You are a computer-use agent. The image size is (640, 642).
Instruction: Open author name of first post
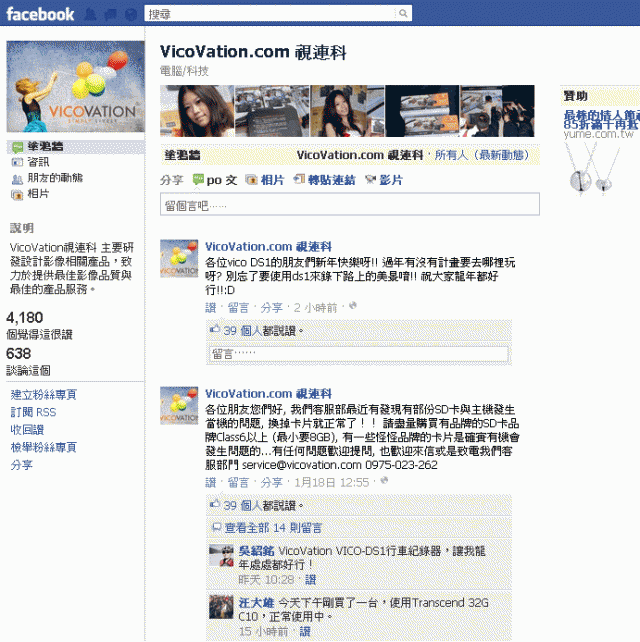point(268,247)
